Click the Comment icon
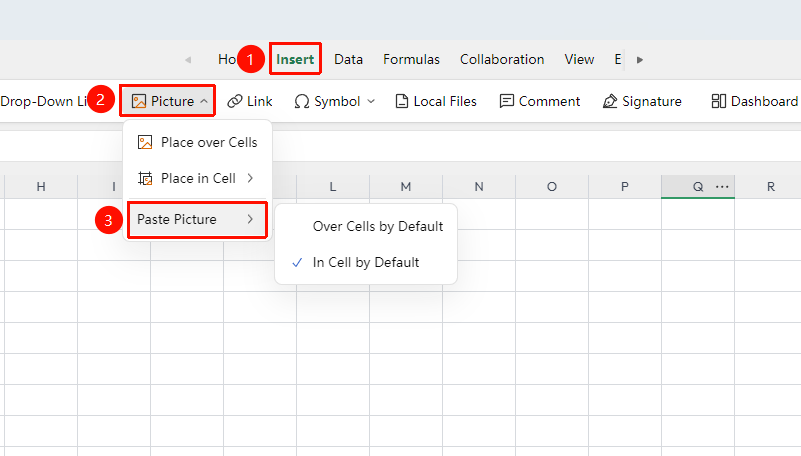 pos(506,101)
